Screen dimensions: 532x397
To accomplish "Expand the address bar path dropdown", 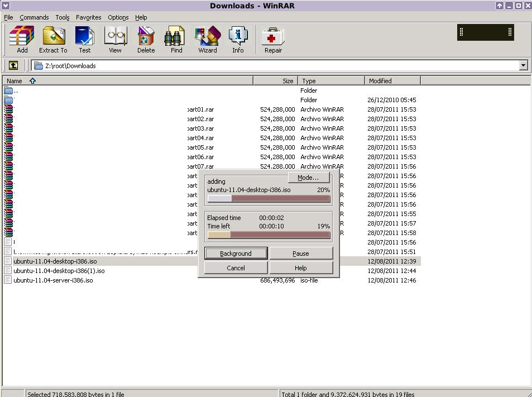I will (524, 65).
